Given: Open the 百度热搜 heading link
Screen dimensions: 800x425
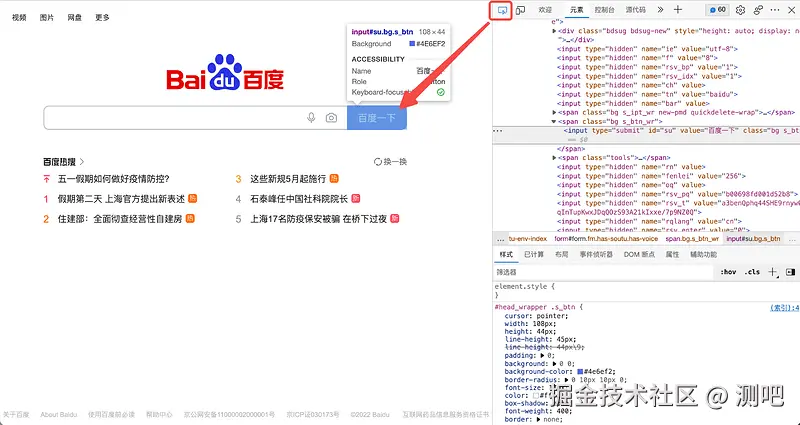Looking at the screenshot, I should [x=64, y=162].
